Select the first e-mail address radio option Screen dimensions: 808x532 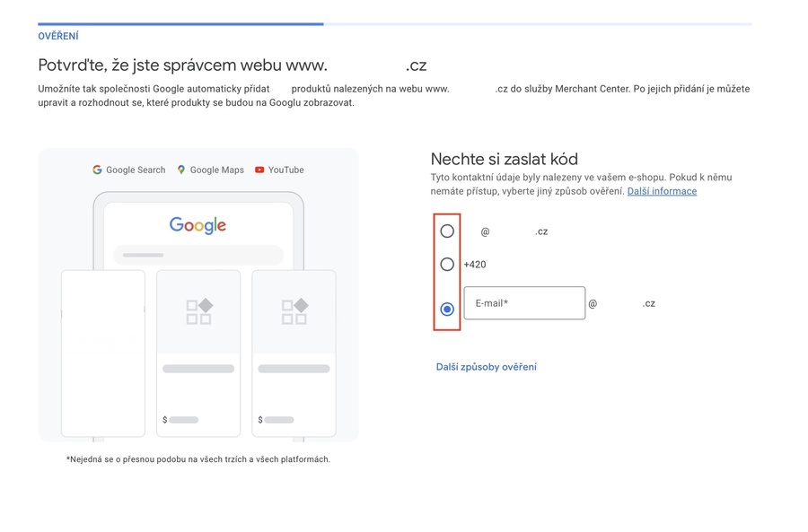point(447,231)
